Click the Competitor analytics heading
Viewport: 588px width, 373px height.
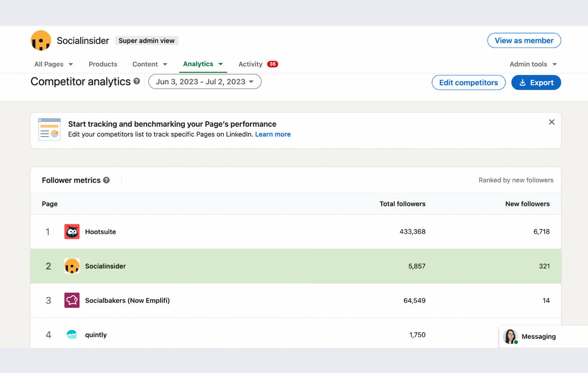[x=81, y=82]
